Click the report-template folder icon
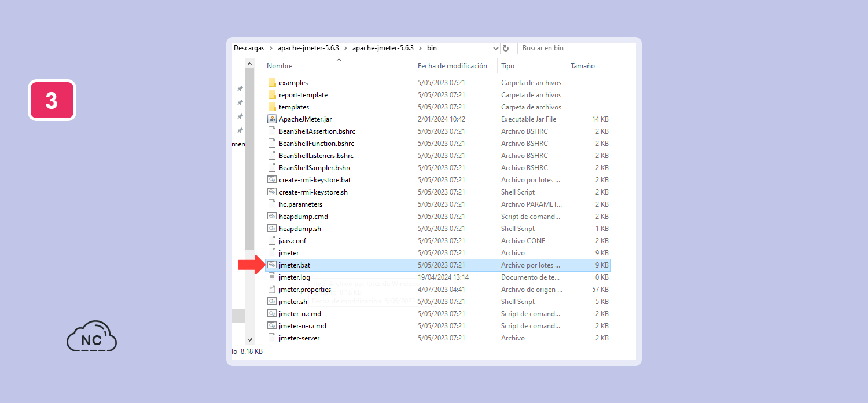868x403 pixels. coord(272,94)
